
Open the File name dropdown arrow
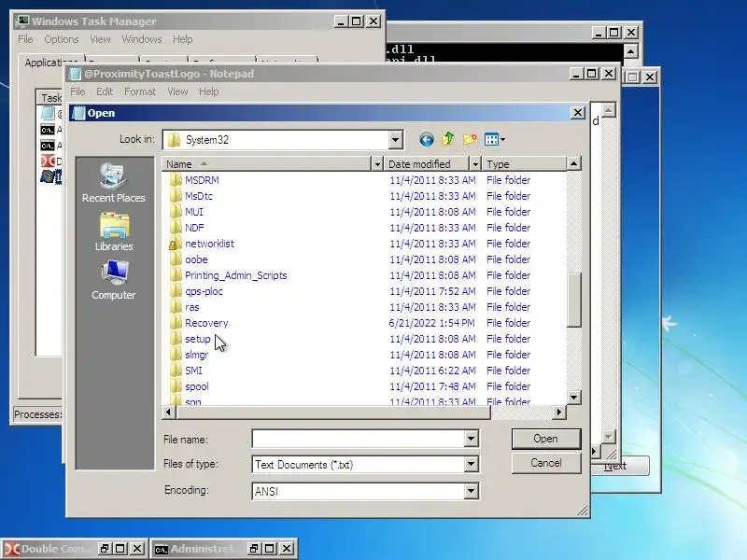pos(472,439)
